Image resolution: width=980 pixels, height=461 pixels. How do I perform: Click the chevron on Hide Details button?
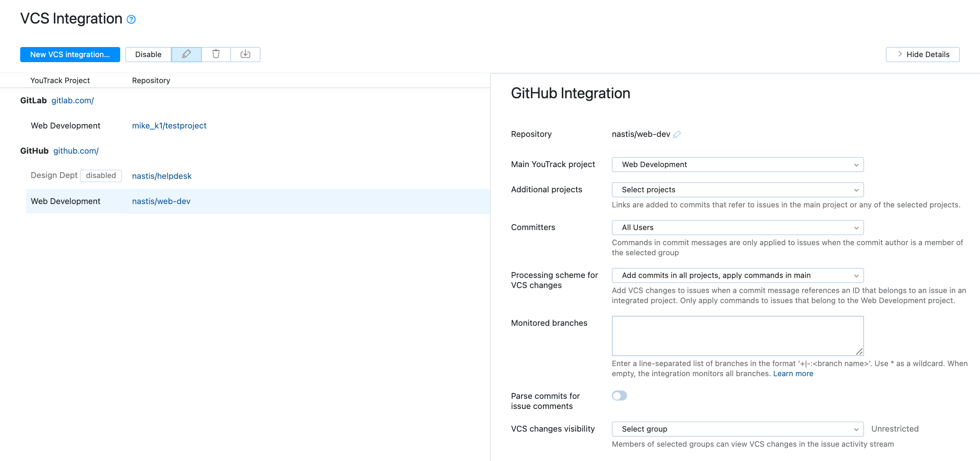pos(900,54)
